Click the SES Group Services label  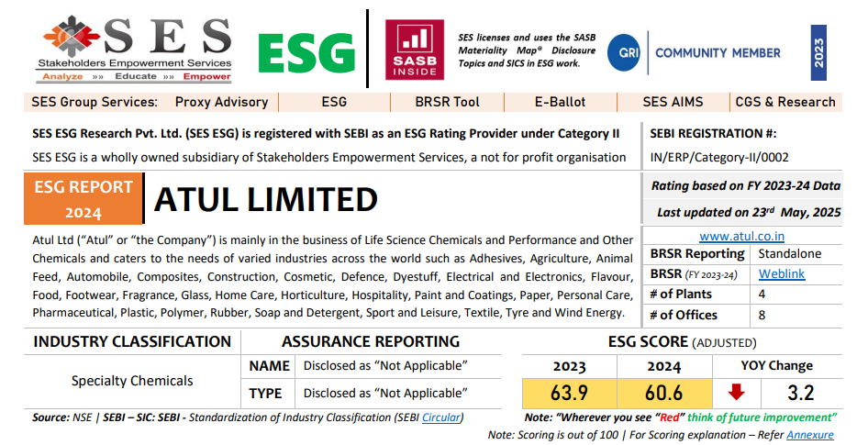[x=95, y=102]
